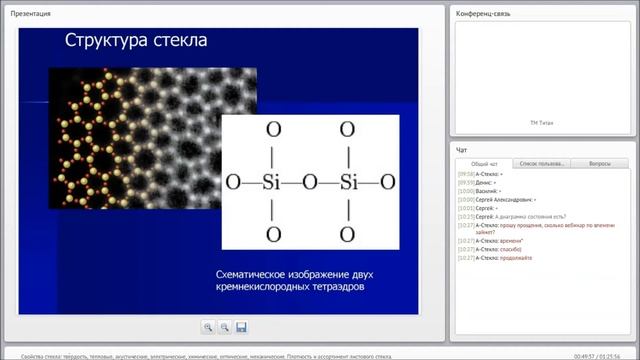Switch to the Общий чат tab
The height and width of the screenshot is (360, 640).
(484, 164)
